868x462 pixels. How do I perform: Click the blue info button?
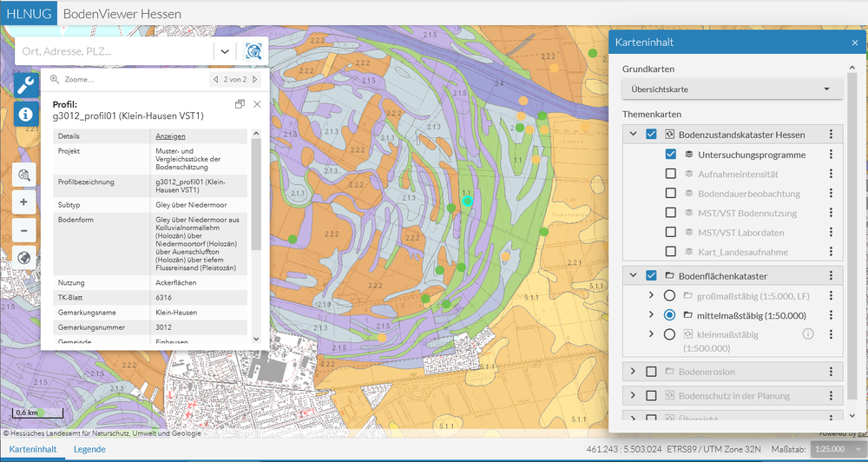[26, 114]
